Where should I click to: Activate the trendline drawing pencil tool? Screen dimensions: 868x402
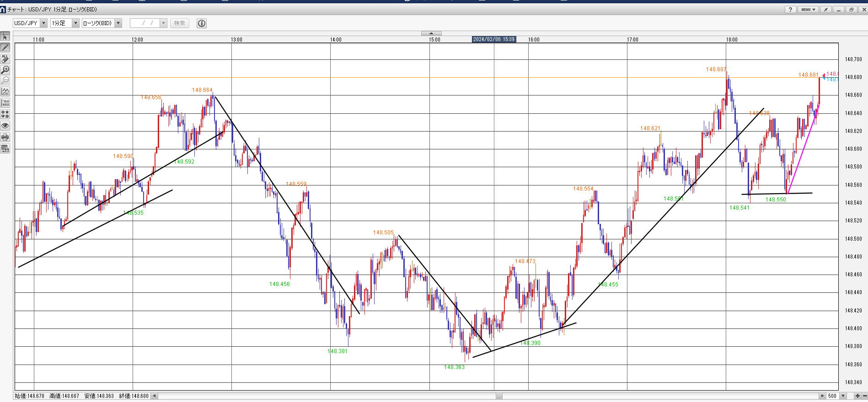5,48
